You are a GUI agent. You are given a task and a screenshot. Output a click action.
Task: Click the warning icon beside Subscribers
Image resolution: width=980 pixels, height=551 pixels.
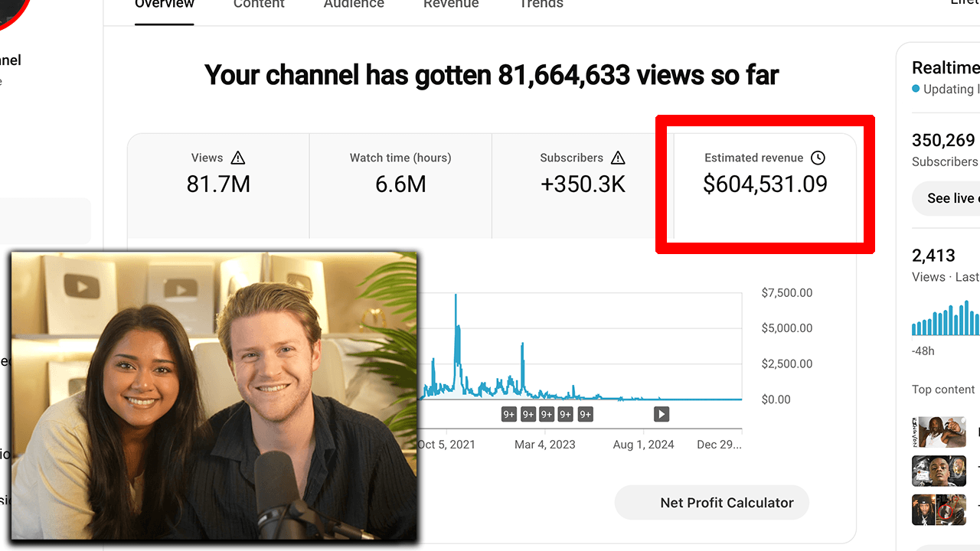click(618, 158)
